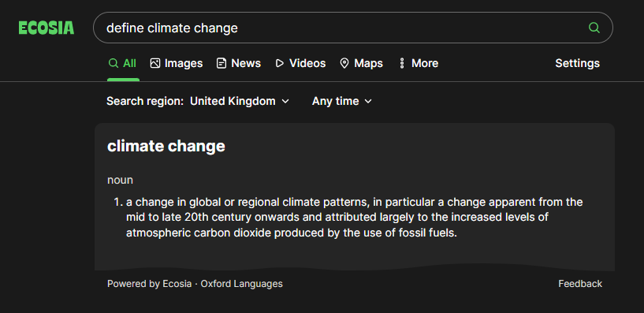Select the News tab icon
The width and height of the screenshot is (644, 313).
point(221,63)
